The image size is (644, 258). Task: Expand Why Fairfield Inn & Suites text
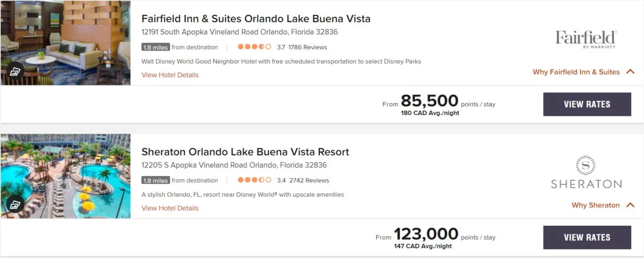pyautogui.click(x=576, y=72)
